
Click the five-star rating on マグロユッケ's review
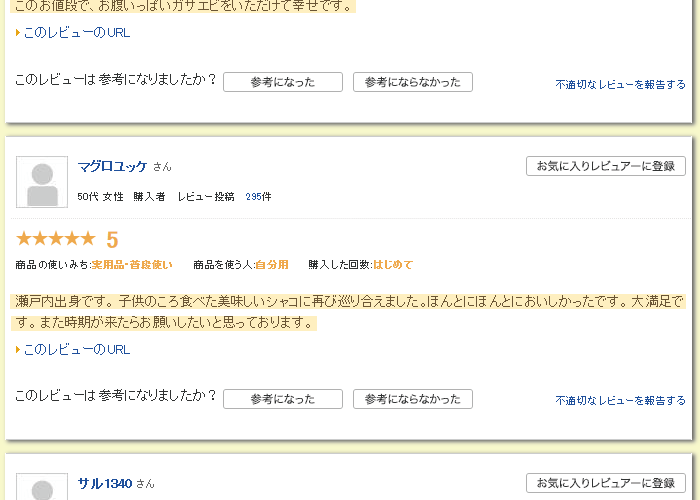(56, 239)
